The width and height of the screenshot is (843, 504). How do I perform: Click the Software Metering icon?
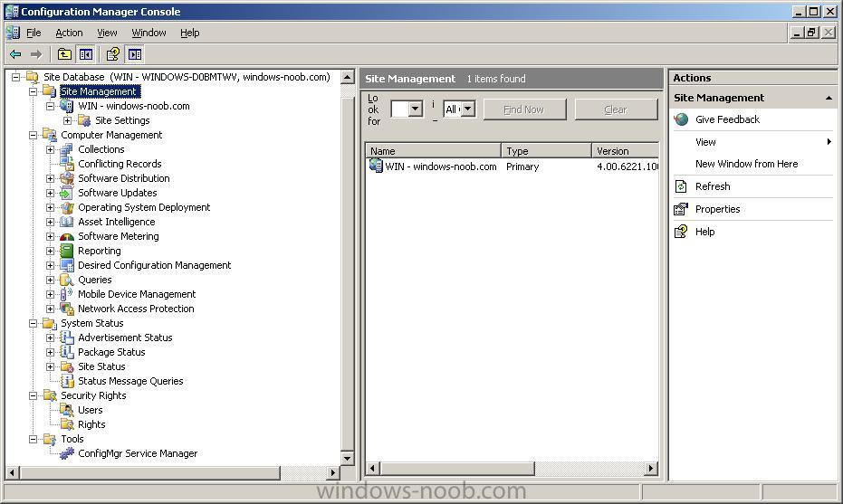click(x=67, y=236)
